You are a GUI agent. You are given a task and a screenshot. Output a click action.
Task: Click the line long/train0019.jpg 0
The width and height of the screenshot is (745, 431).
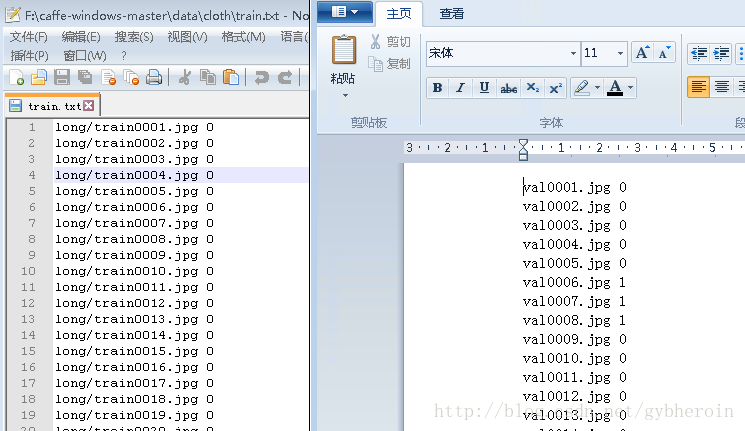[x=134, y=415]
